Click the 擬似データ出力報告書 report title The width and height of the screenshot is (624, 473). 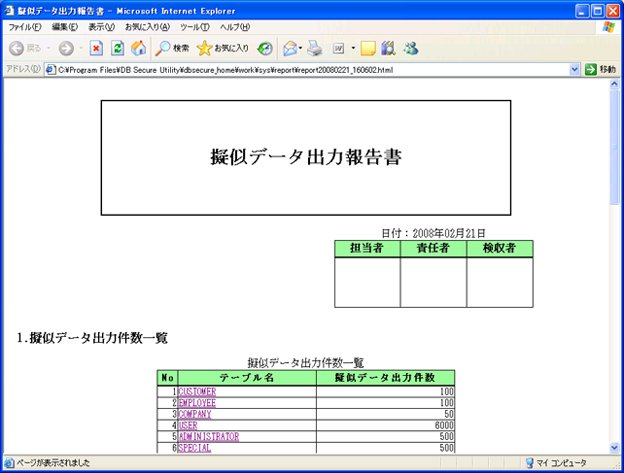[x=306, y=157]
